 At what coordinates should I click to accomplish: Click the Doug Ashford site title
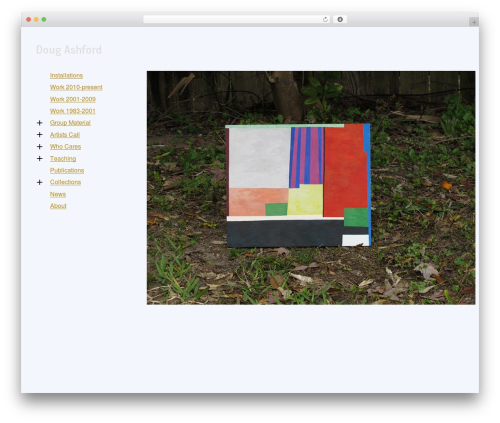69,50
